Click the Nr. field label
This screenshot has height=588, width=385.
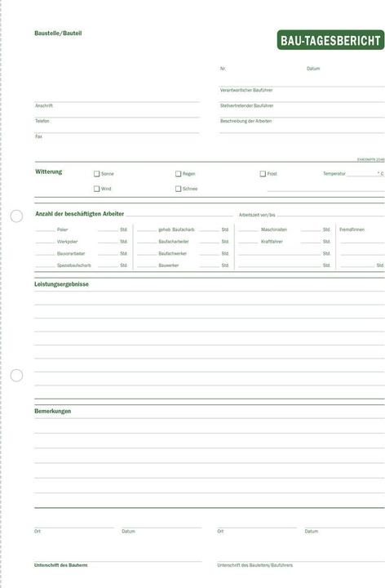point(223,69)
